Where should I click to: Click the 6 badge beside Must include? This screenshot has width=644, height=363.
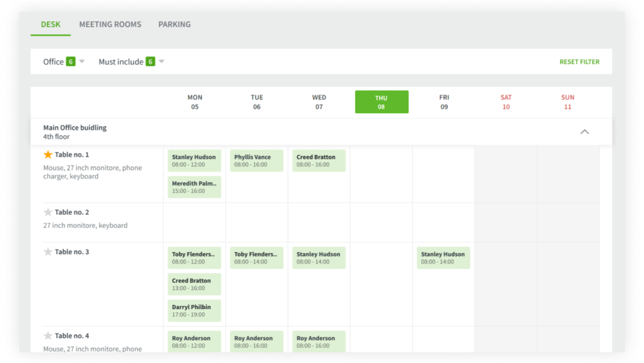coord(150,61)
